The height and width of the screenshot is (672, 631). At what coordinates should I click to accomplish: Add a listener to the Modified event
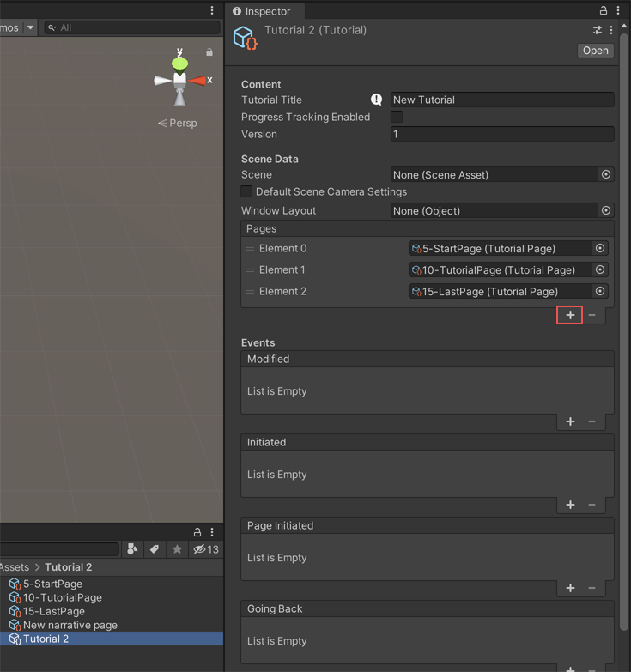pos(570,421)
